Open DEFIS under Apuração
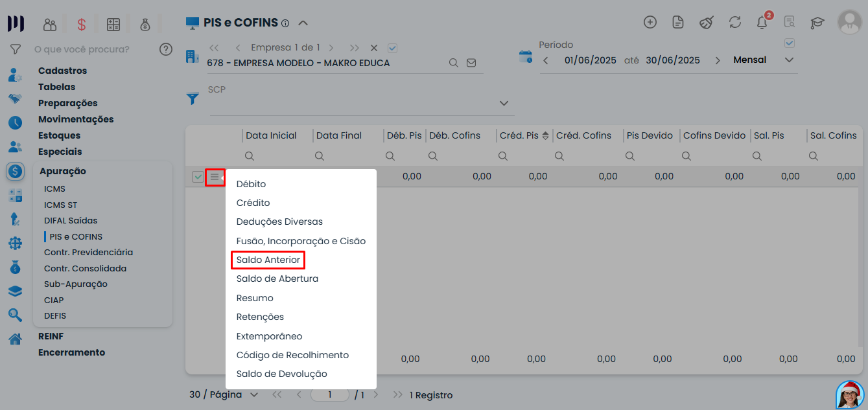 coord(55,315)
